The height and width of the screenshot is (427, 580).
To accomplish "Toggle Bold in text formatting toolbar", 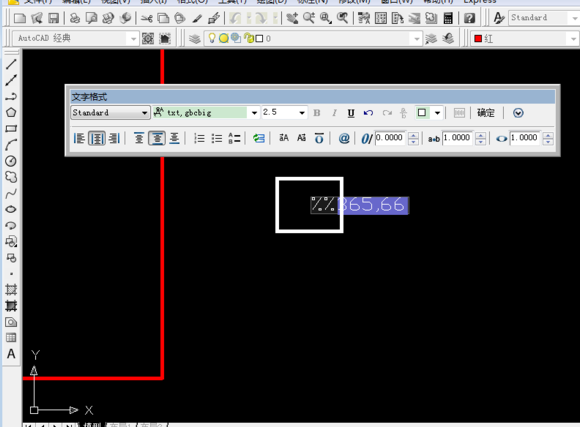I will [x=317, y=113].
